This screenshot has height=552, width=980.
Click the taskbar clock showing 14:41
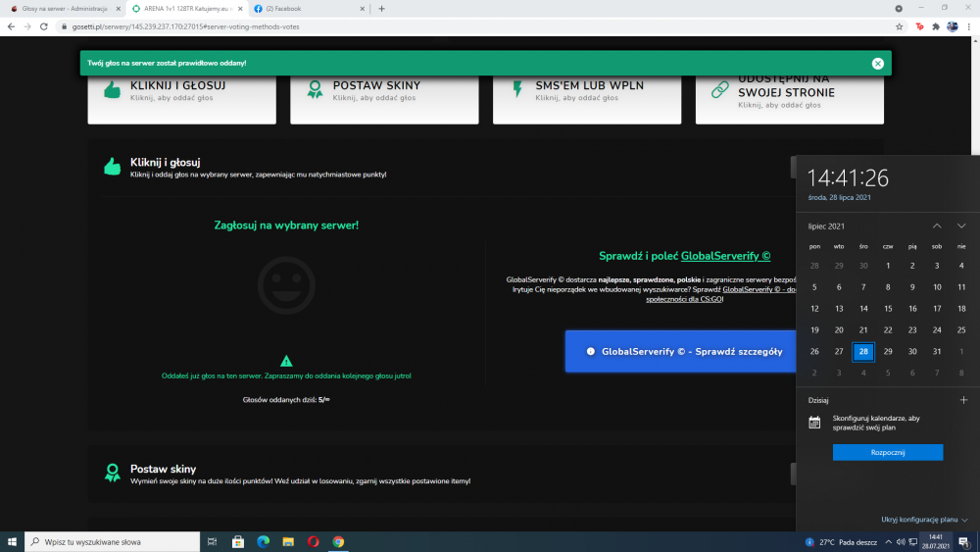coord(936,542)
